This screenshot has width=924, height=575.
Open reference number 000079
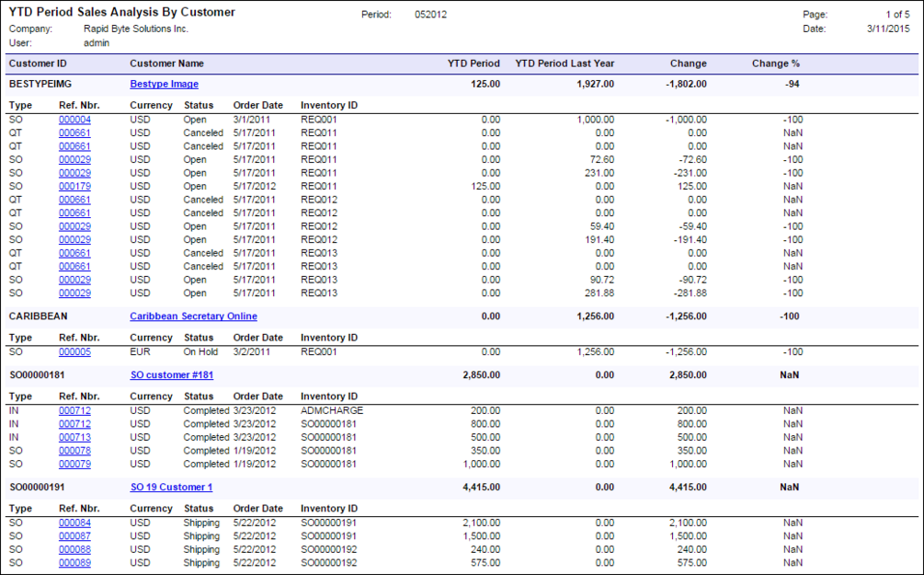74,464
